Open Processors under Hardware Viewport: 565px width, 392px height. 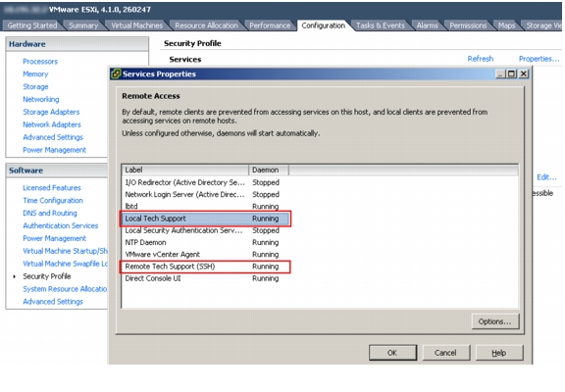40,62
